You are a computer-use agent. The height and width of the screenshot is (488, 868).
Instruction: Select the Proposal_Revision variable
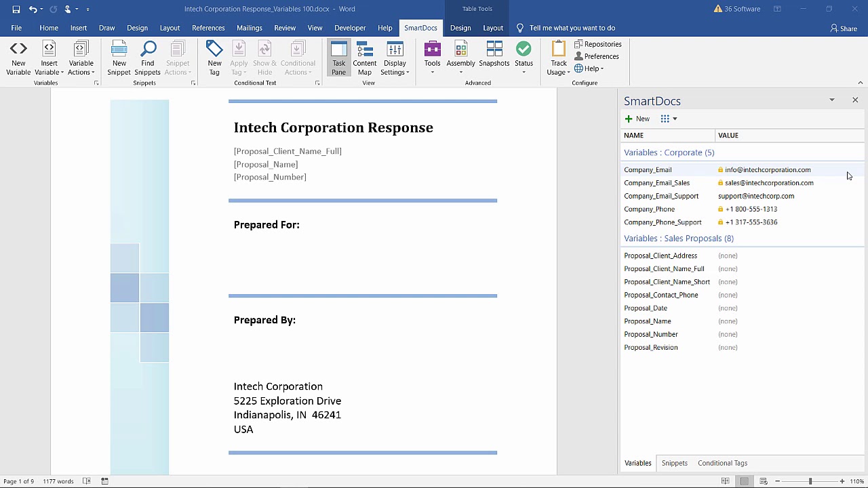[x=743, y=348]
